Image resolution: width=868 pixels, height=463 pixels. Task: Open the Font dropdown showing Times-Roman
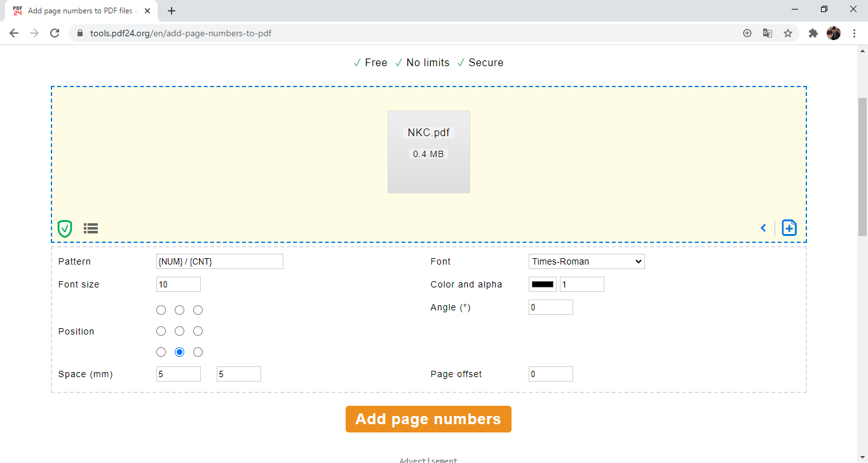point(587,261)
